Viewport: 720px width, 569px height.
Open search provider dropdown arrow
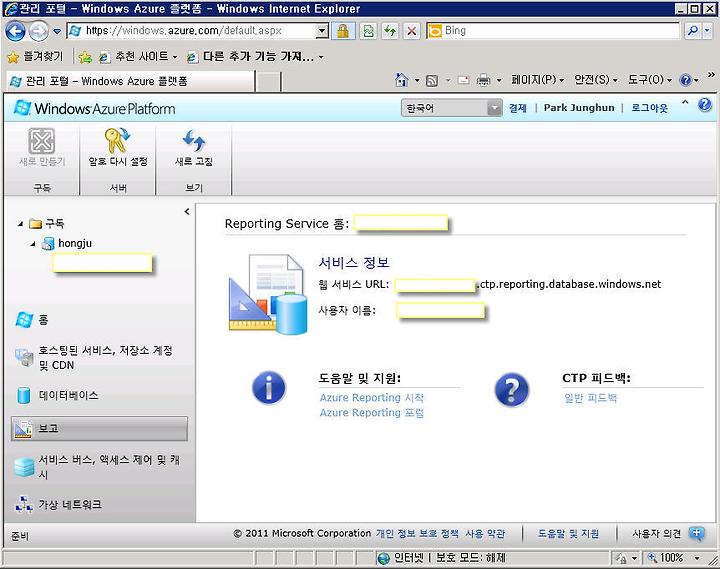coord(707,31)
